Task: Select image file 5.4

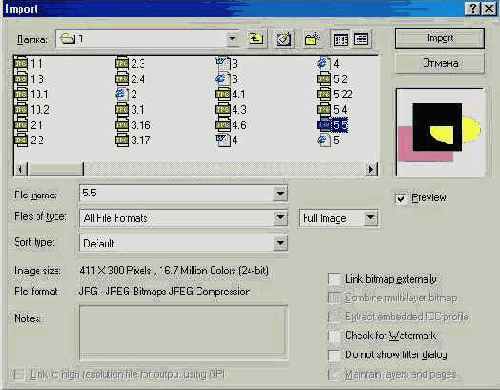Action: [x=332, y=110]
